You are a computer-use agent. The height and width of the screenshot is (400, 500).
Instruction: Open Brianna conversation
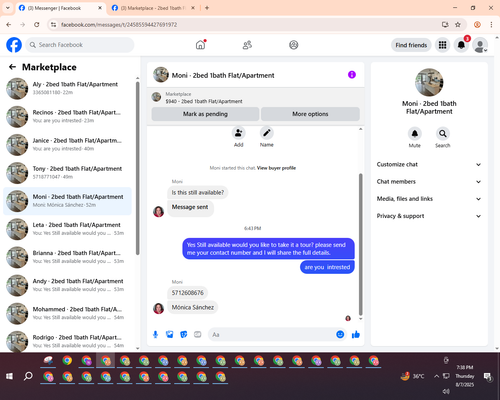68,257
